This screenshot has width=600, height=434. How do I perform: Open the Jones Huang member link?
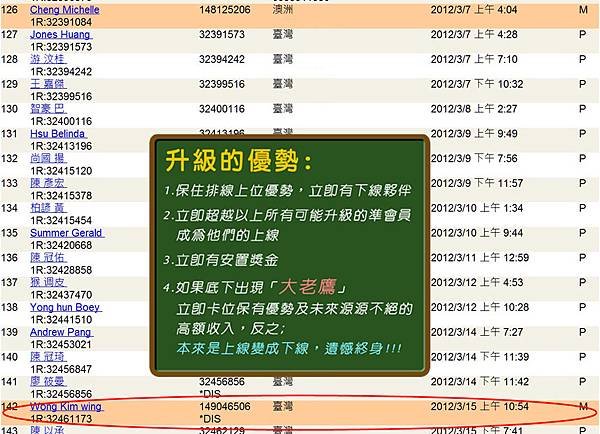[61, 34]
